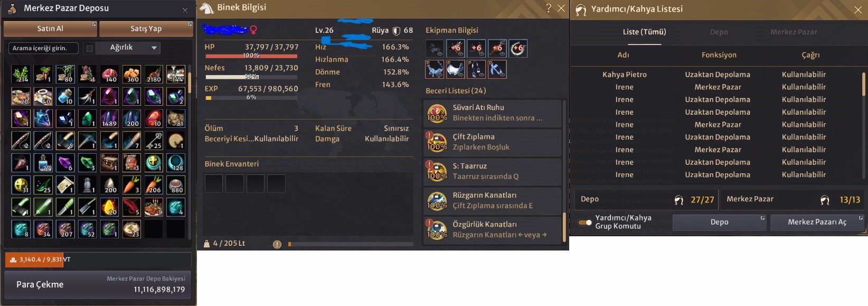This screenshot has width=868, height=306.
Task: Switch to the Depo tab
Action: tap(719, 32)
